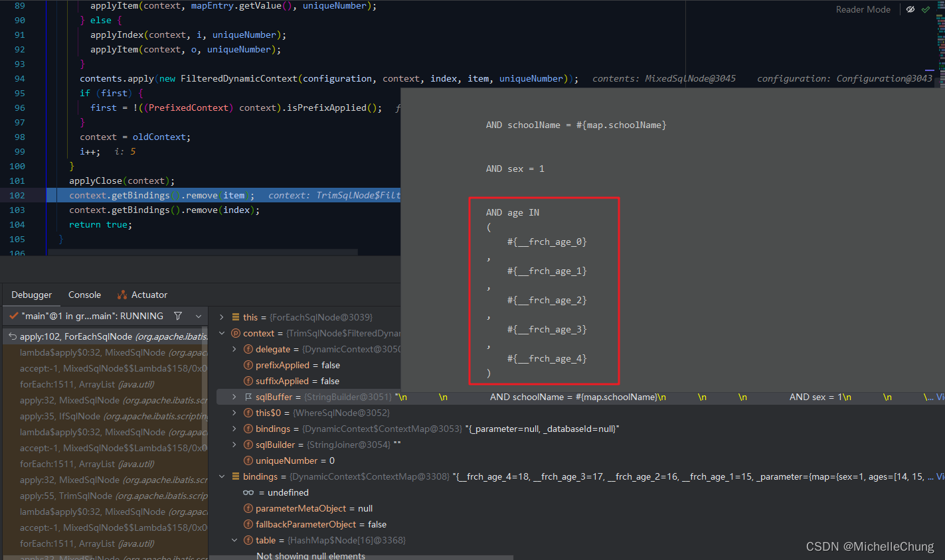Expand the 'sqlBuilder' StringJoiner field
This screenshot has height=560, width=945.
pyautogui.click(x=234, y=445)
